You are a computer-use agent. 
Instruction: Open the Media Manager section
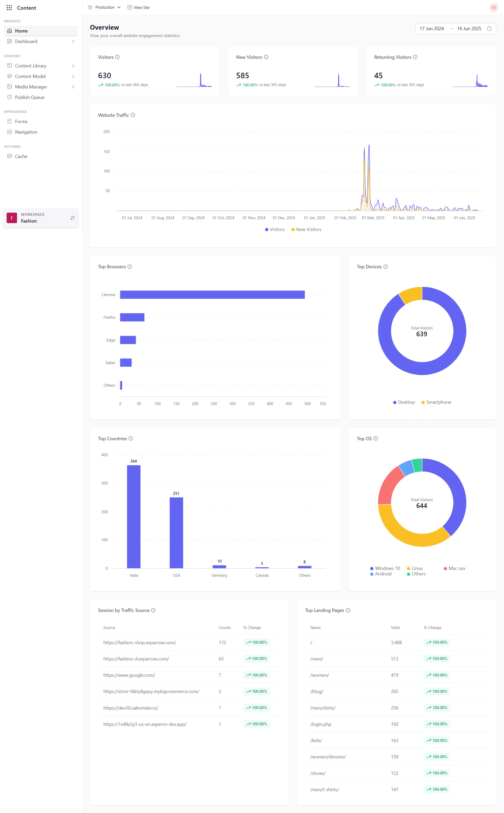31,87
